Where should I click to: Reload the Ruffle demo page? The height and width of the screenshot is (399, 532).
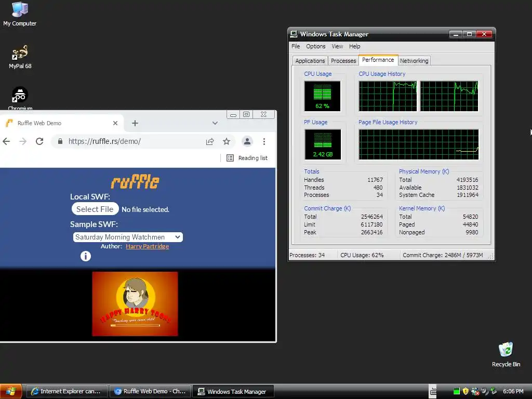click(x=39, y=141)
